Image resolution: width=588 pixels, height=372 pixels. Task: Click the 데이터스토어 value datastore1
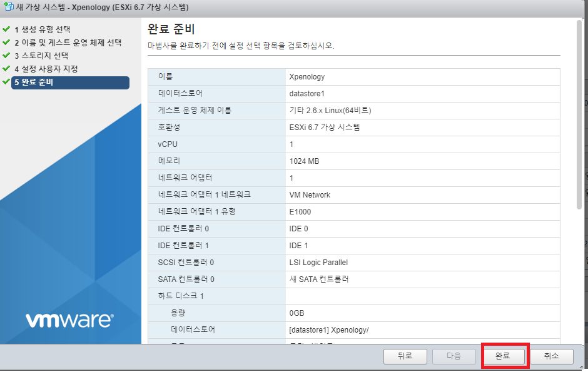click(307, 94)
